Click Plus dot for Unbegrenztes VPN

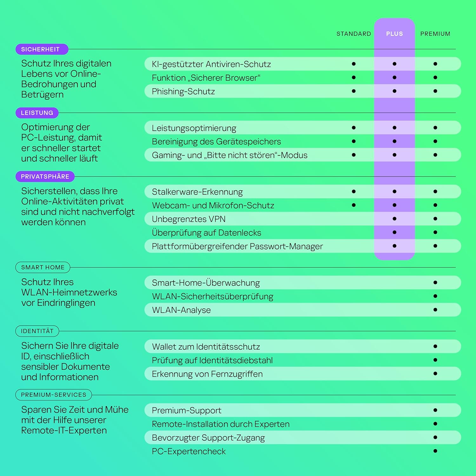pyautogui.click(x=394, y=219)
